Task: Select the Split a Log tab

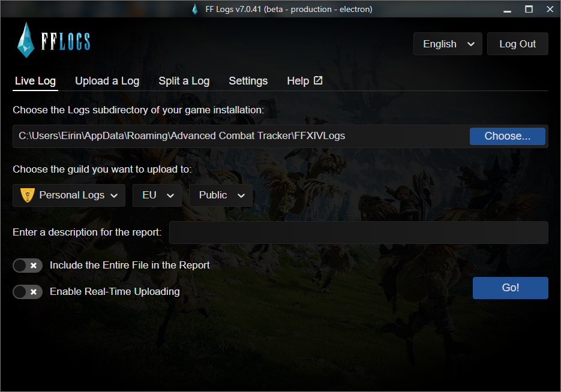Action: 184,81
